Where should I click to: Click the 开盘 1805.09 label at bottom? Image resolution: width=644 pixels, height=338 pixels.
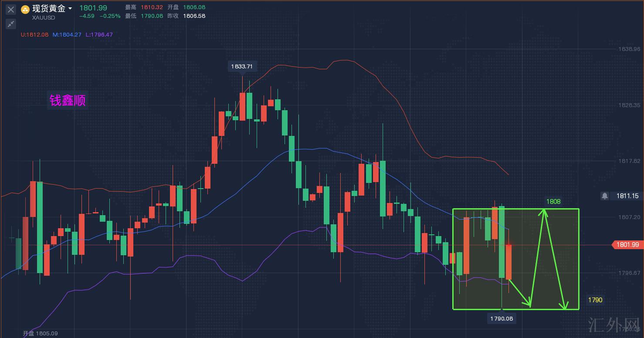pos(40,334)
